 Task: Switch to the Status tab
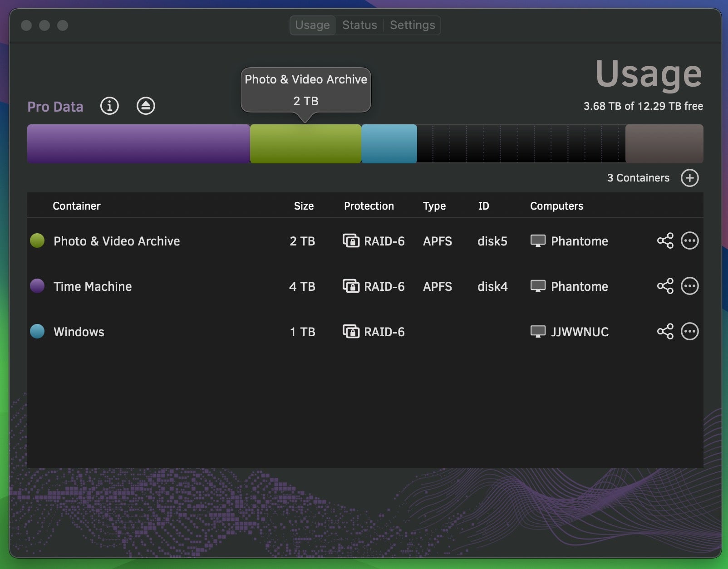[x=359, y=25]
